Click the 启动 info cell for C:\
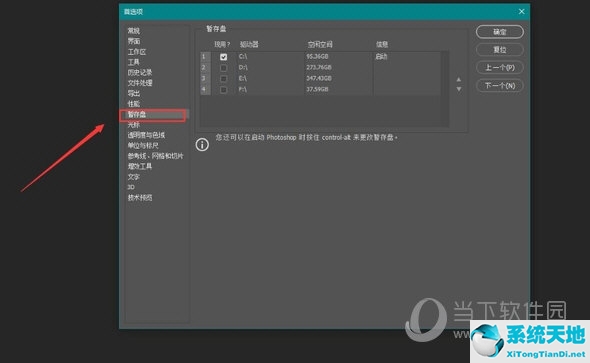 [381, 57]
